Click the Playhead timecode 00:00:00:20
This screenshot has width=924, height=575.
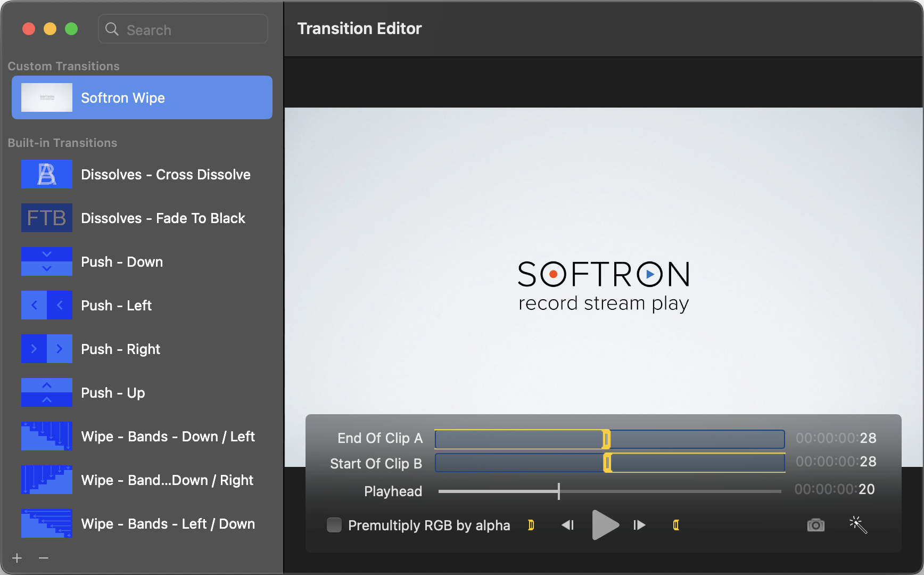point(835,489)
